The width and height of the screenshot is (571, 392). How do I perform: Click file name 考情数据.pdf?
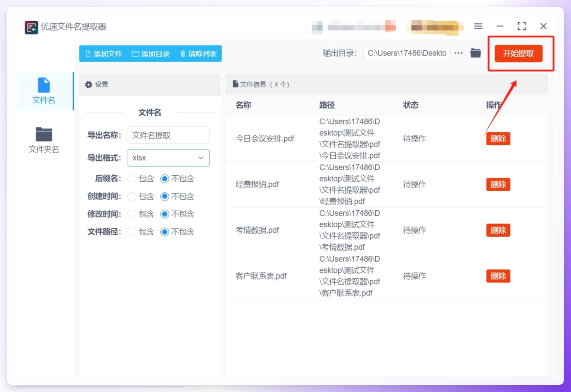click(257, 230)
